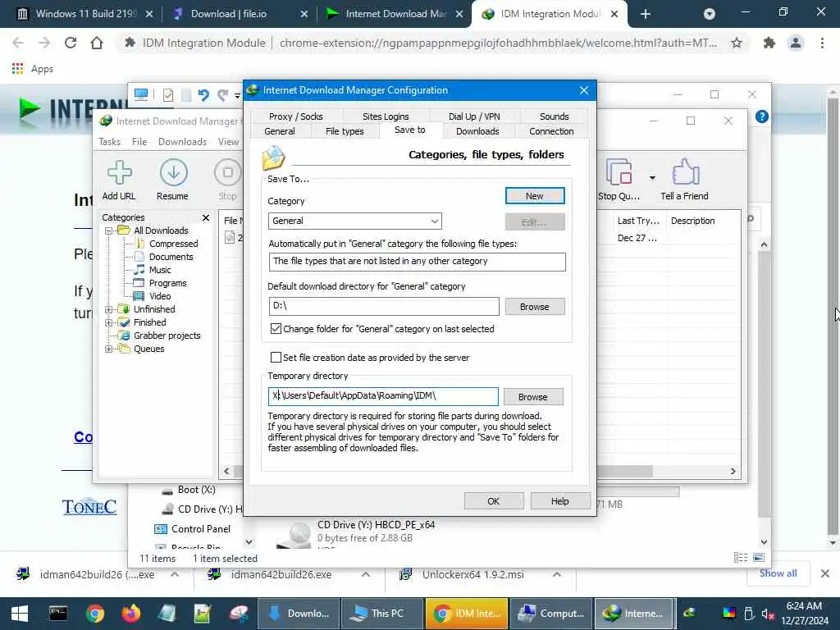Image resolution: width=840 pixels, height=630 pixels.
Task: Switch to the Sites Logins tab
Action: (386, 116)
